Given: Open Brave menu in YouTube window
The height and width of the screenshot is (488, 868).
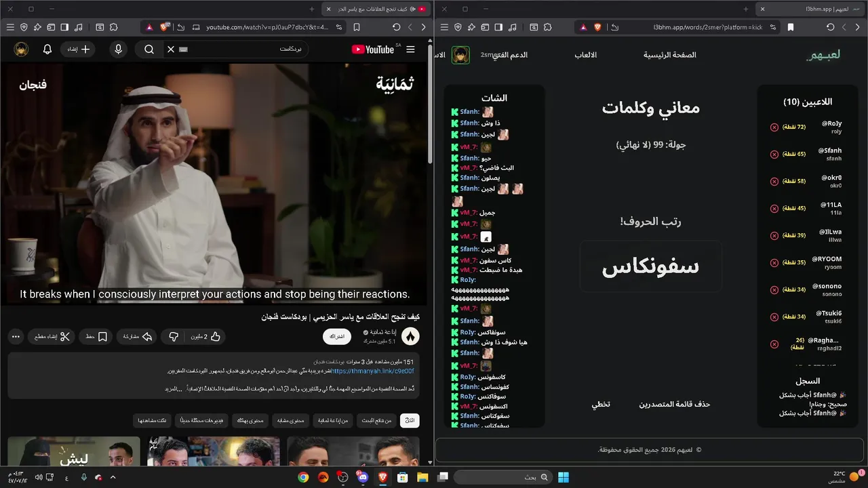Looking at the screenshot, I should (9, 27).
